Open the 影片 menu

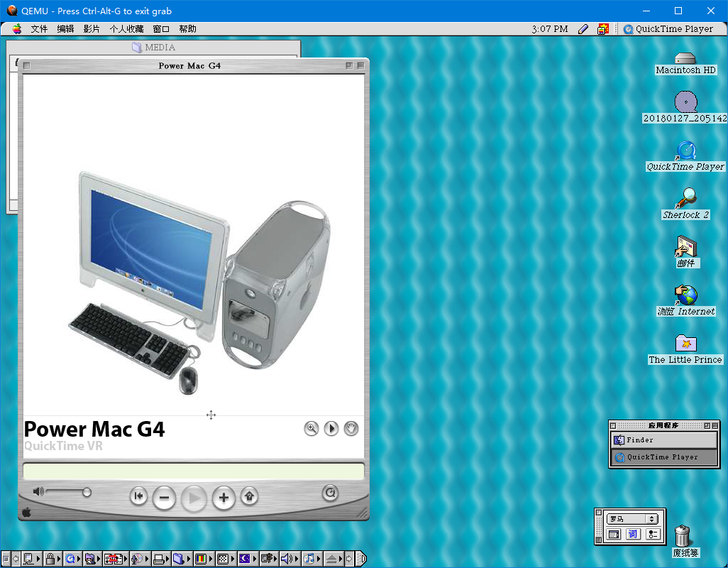tap(92, 29)
